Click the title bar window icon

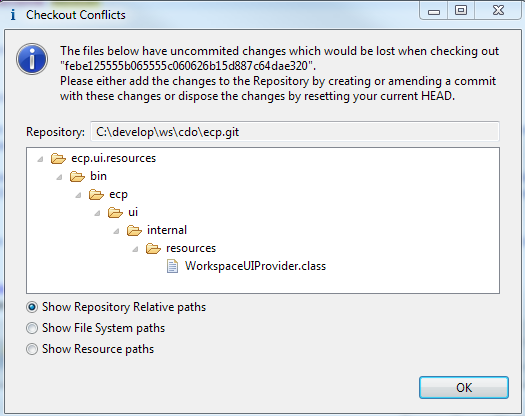pyautogui.click(x=13, y=15)
